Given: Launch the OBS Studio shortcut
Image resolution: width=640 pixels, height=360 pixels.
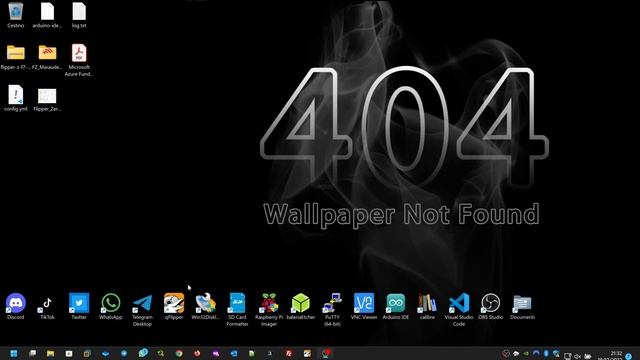Looking at the screenshot, I should [491, 306].
